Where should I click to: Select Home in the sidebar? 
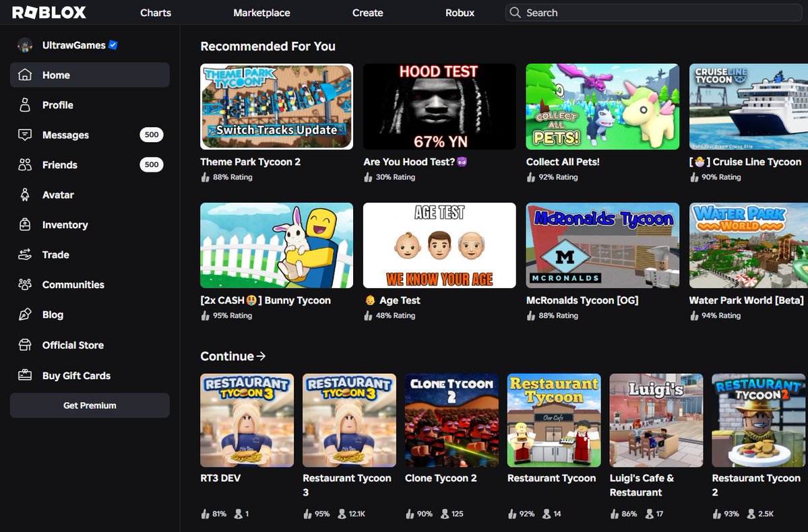(x=90, y=75)
